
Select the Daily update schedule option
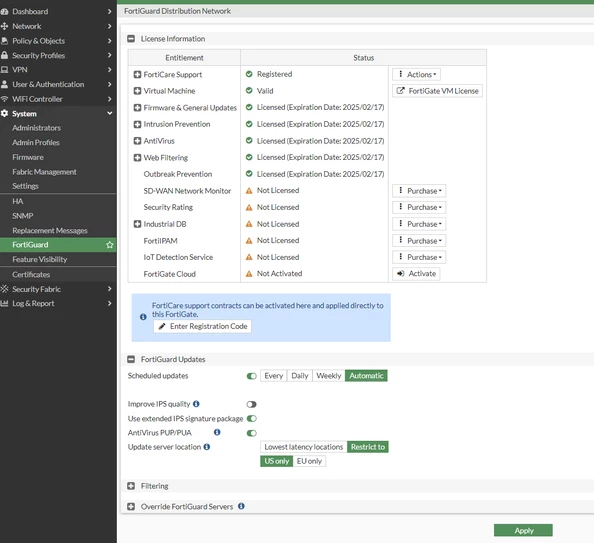tap(300, 376)
